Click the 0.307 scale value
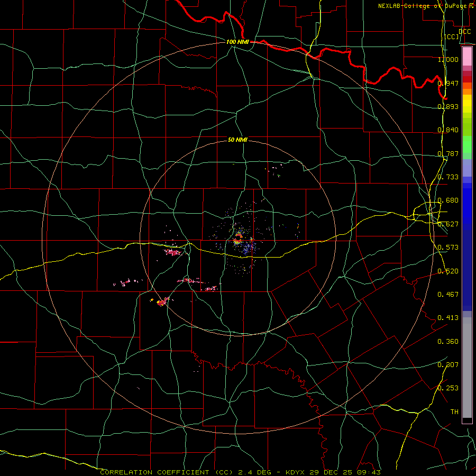Image resolution: width=476 pixels, height=476 pixels. pyautogui.click(x=448, y=365)
